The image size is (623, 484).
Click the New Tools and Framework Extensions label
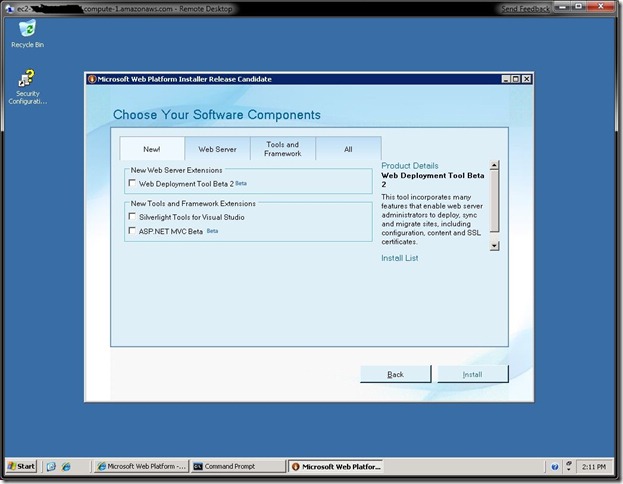[x=193, y=203]
